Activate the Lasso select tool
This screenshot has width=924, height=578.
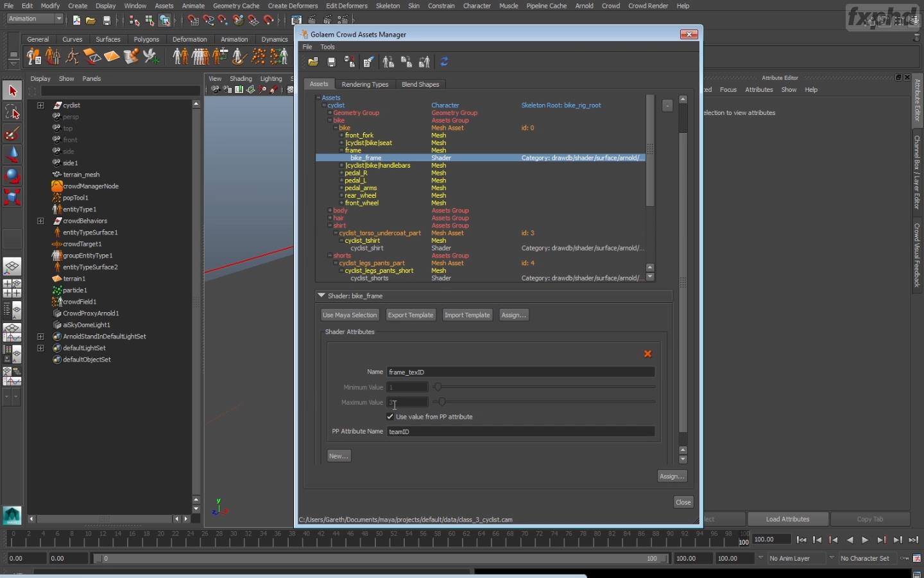point(12,112)
